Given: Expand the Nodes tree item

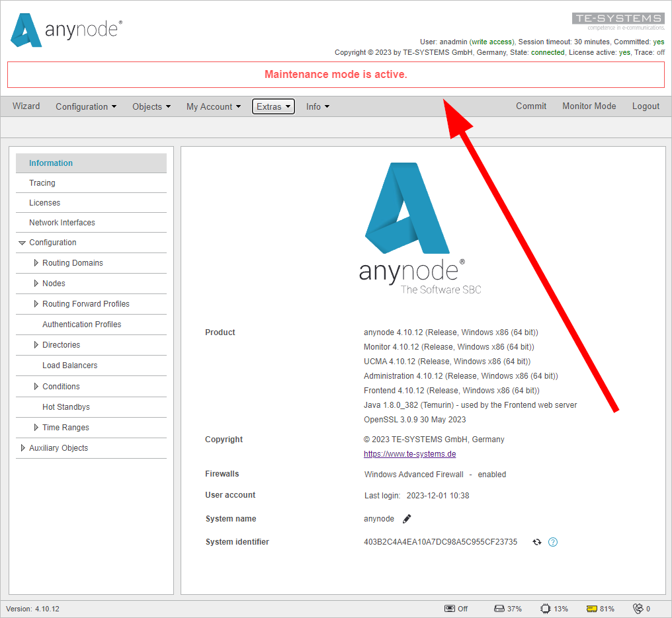Looking at the screenshot, I should click(36, 283).
